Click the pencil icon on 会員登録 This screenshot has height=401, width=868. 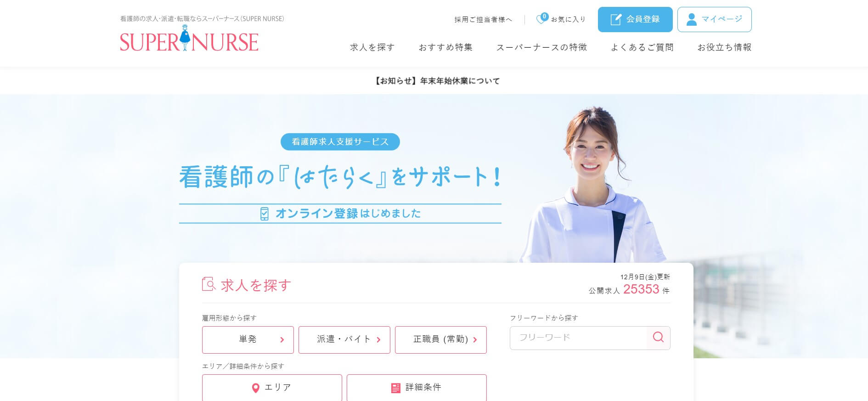(615, 19)
